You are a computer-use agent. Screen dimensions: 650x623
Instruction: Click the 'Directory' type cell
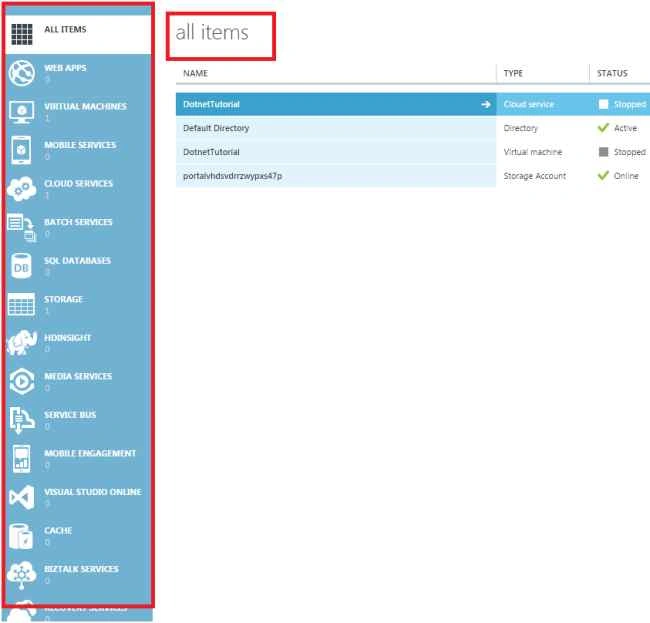(x=521, y=128)
